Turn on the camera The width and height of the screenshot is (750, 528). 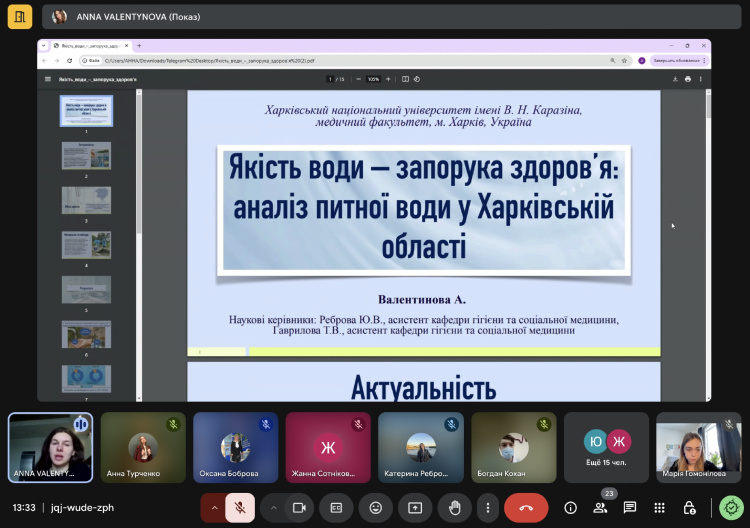(299, 508)
